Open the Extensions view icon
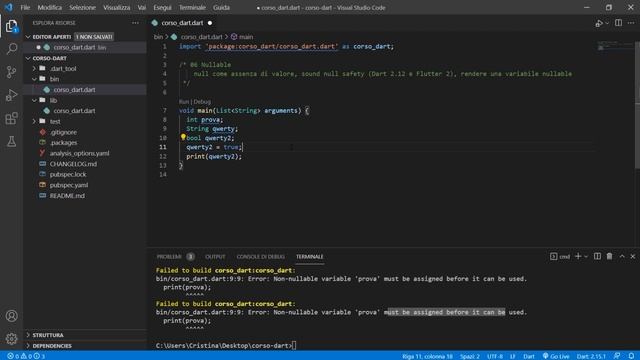Image resolution: width=640 pixels, height=360 pixels. [11, 118]
